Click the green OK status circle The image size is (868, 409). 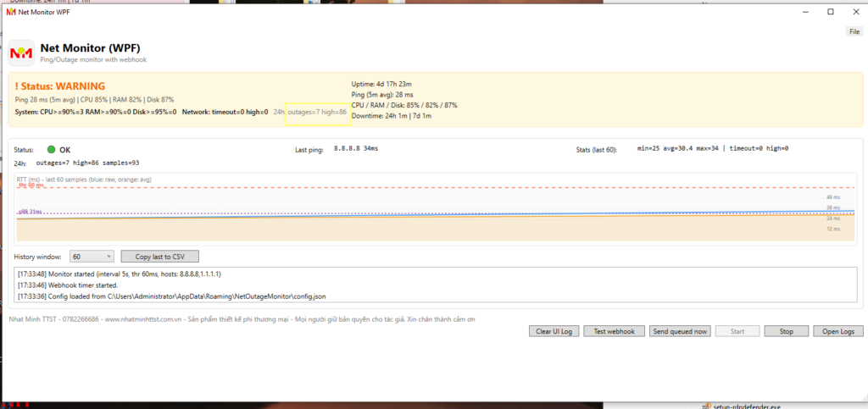click(51, 150)
